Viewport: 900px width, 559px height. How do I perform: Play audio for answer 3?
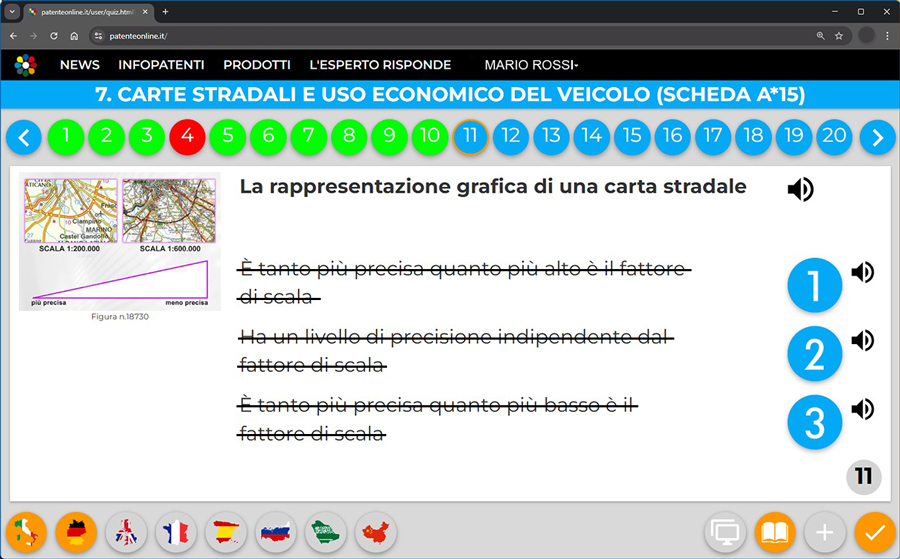(x=862, y=409)
